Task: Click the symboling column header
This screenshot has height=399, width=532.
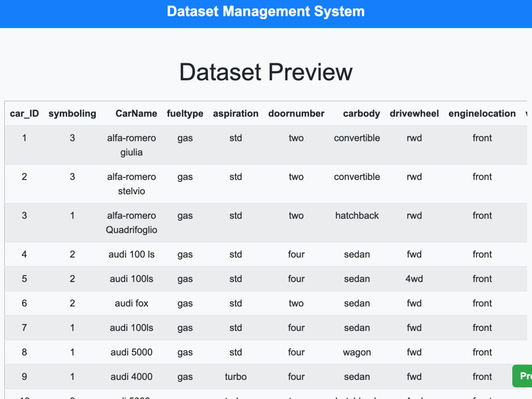Action: 72,113
